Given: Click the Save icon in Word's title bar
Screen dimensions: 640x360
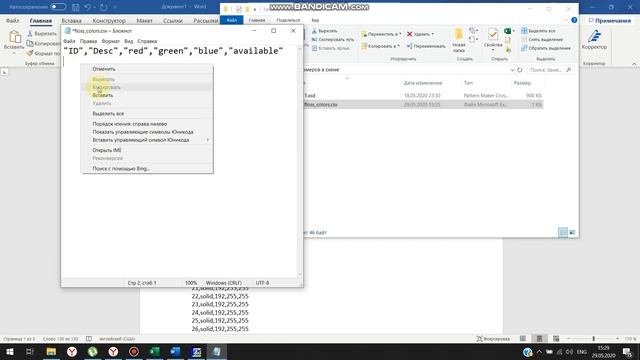Looking at the screenshot, I should pyautogui.click(x=76, y=7).
